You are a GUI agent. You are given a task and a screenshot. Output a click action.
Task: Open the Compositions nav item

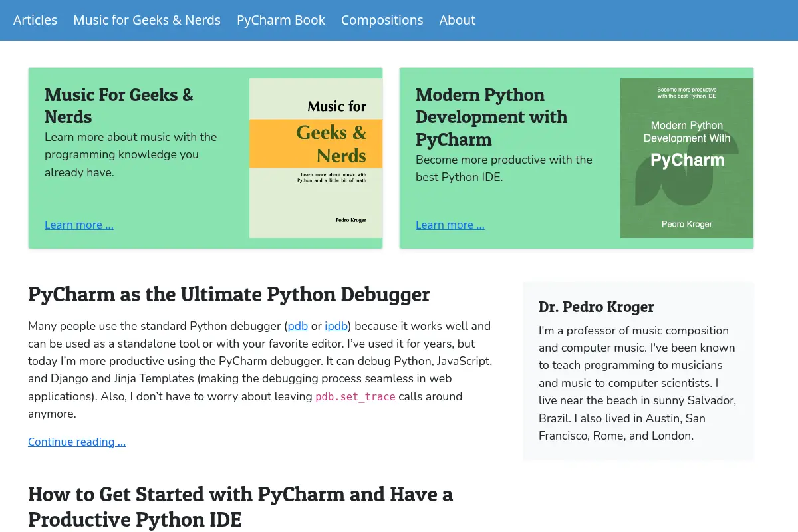[382, 20]
